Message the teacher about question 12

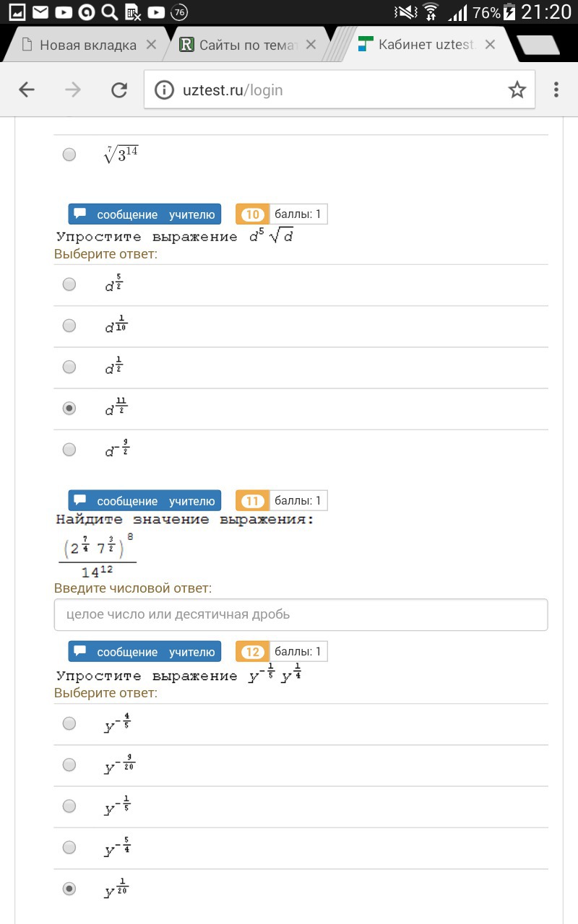coord(144,652)
